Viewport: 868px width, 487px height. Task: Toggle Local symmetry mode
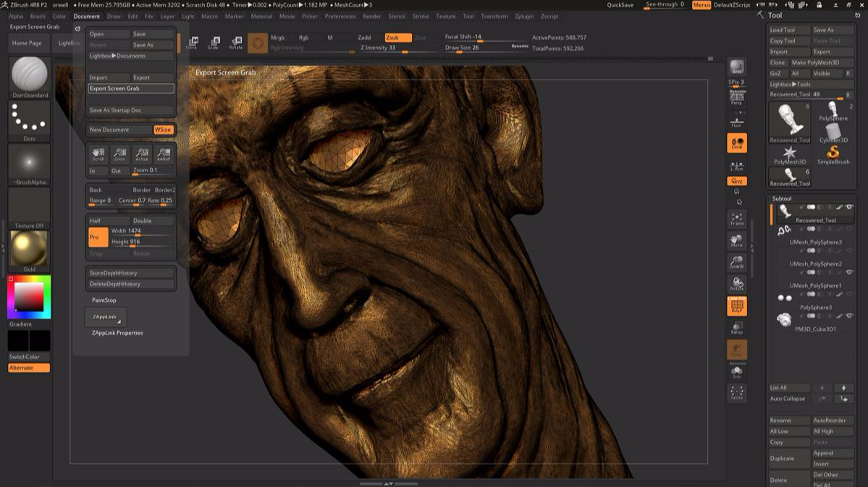click(737, 143)
